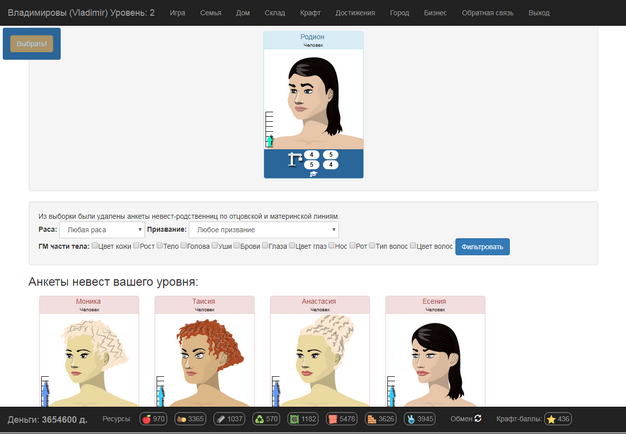This screenshot has height=434, width=626.
Task: Click the medal resource icon showing 3945
Action: [411, 419]
